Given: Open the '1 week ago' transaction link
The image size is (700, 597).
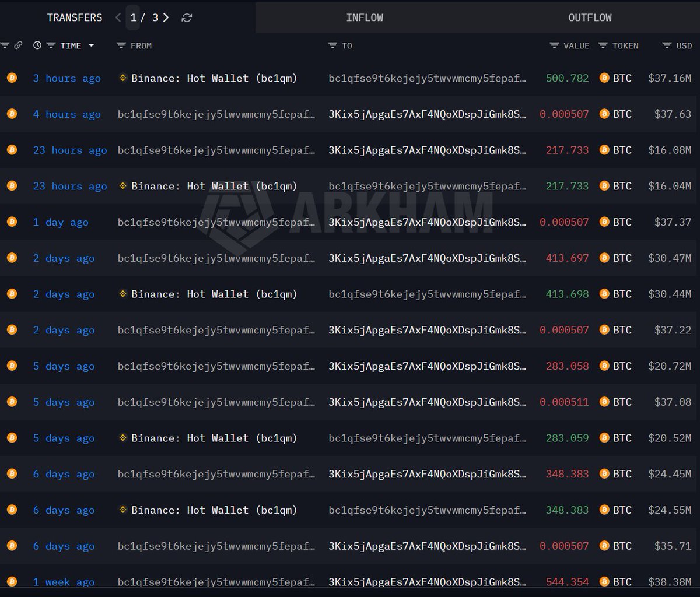Looking at the screenshot, I should pos(64,582).
